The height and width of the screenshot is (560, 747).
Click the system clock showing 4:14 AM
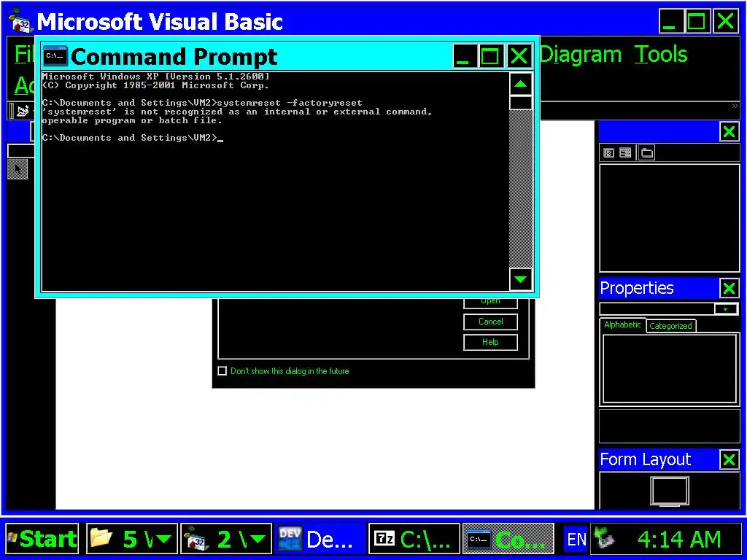679,539
